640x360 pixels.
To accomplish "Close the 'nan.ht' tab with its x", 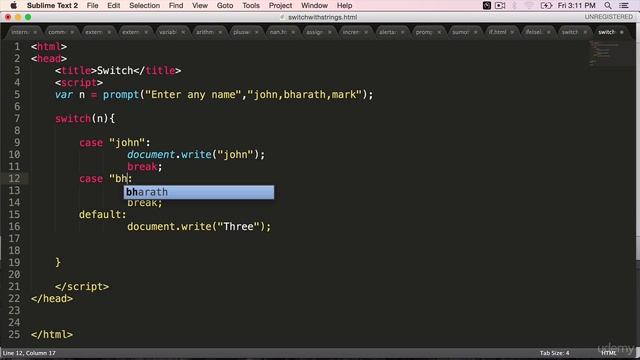I will pyautogui.click(x=293, y=32).
